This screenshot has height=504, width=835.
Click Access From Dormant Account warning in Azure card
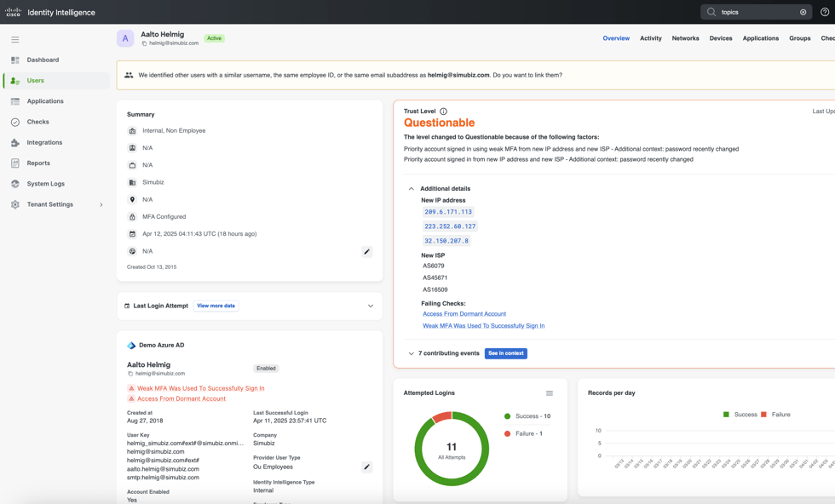point(181,398)
